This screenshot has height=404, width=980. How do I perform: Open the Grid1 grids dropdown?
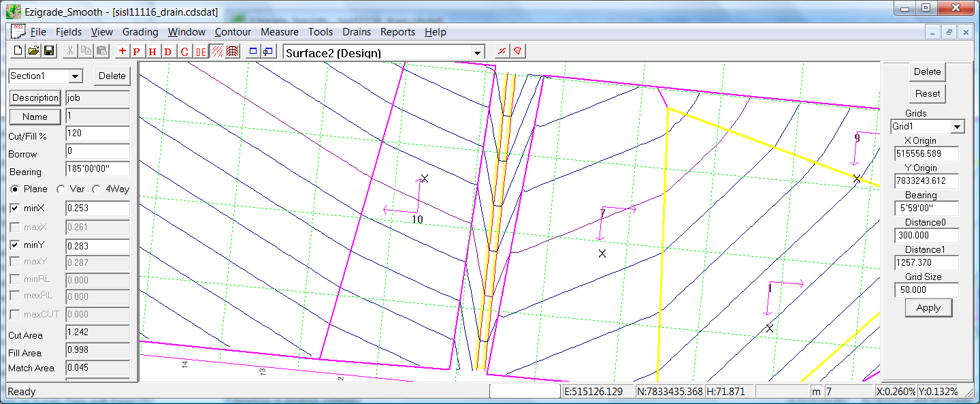pos(958,127)
